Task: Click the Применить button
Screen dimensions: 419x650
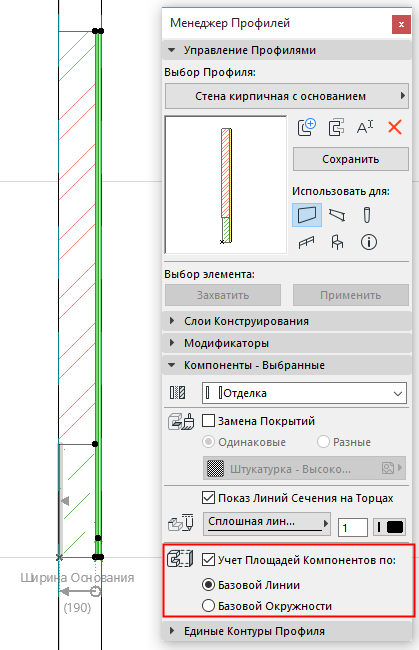Action: pos(351,295)
